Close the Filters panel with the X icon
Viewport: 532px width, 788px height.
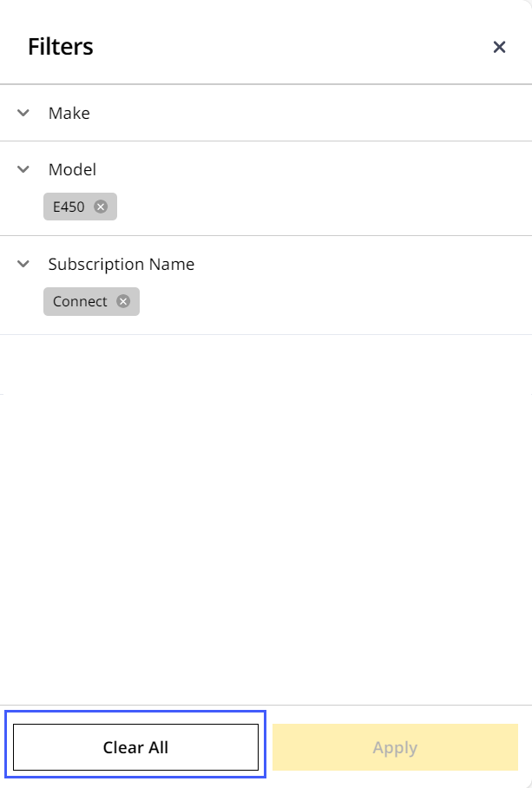pos(499,47)
